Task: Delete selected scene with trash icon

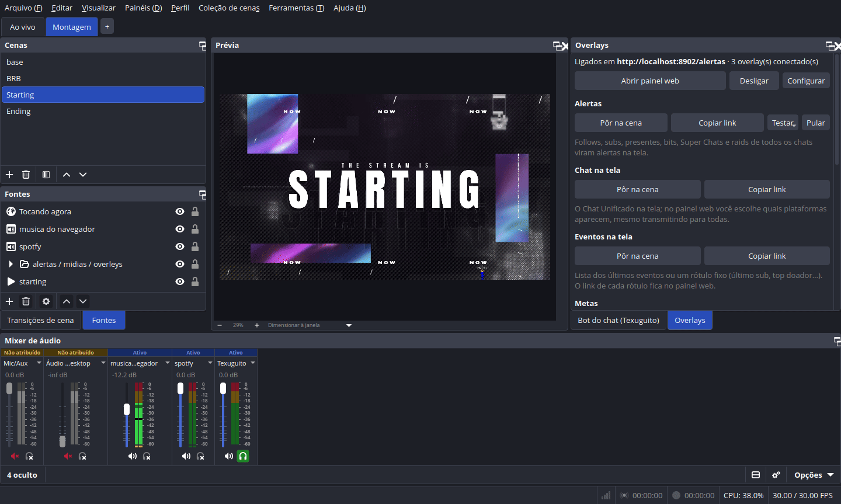Action: coord(26,175)
